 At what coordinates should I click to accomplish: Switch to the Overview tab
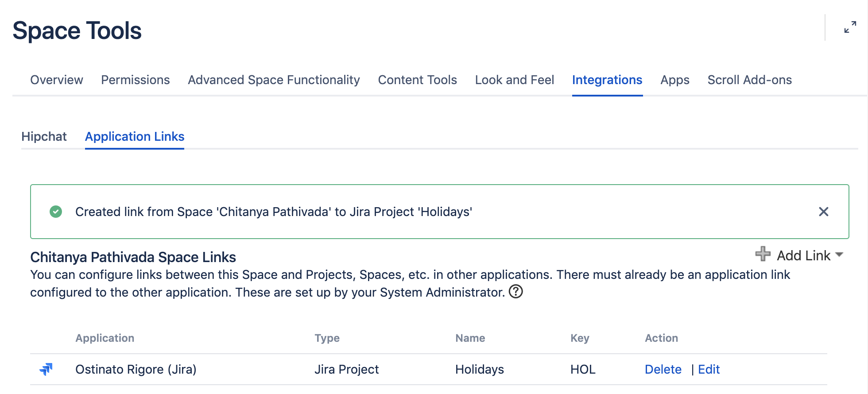57,80
